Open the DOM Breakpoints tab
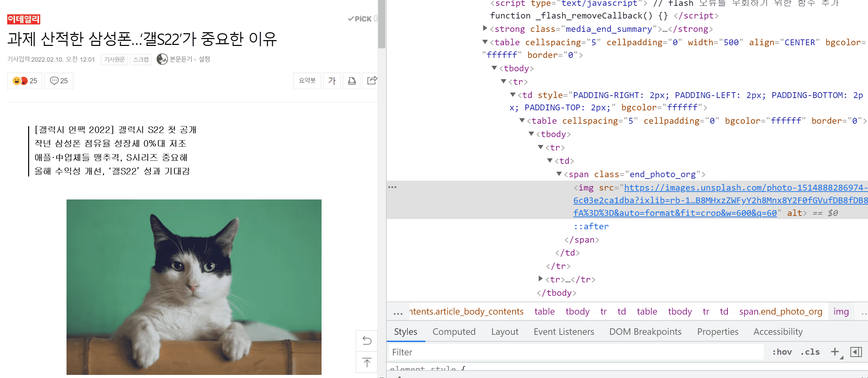The height and width of the screenshot is (378, 868). pos(645,331)
